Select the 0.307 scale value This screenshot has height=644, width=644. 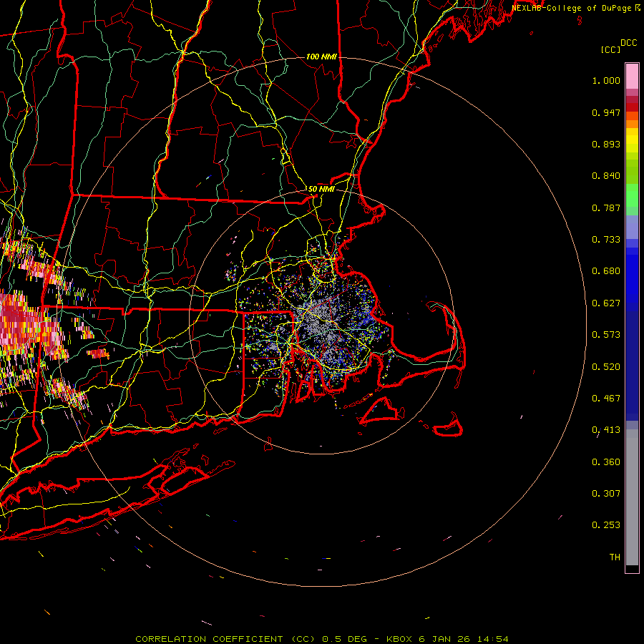tap(606, 494)
